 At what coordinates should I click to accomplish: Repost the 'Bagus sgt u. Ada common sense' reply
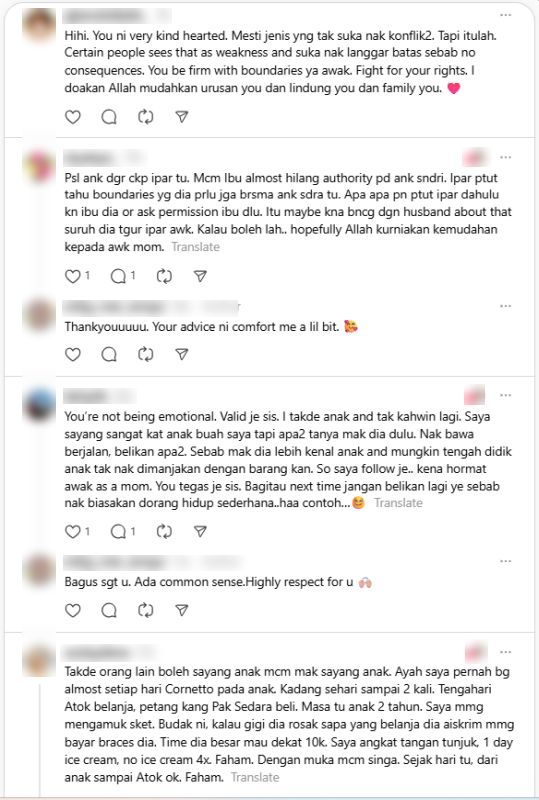(145, 610)
